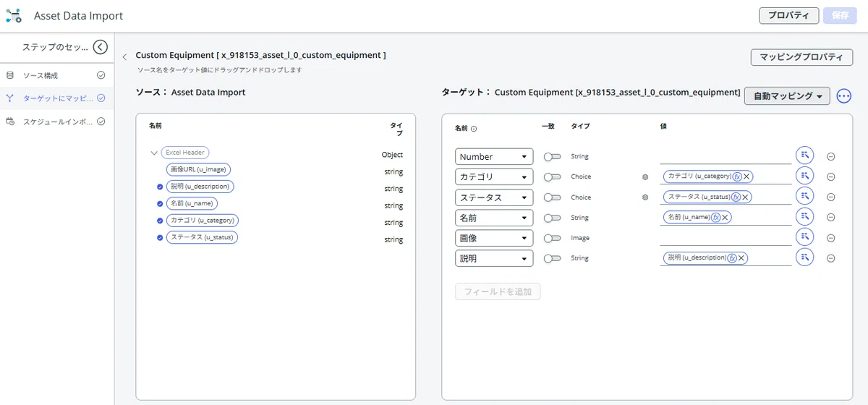Toggle the 一致 switch for 説明
This screenshot has width=868, height=405.
coord(553,258)
